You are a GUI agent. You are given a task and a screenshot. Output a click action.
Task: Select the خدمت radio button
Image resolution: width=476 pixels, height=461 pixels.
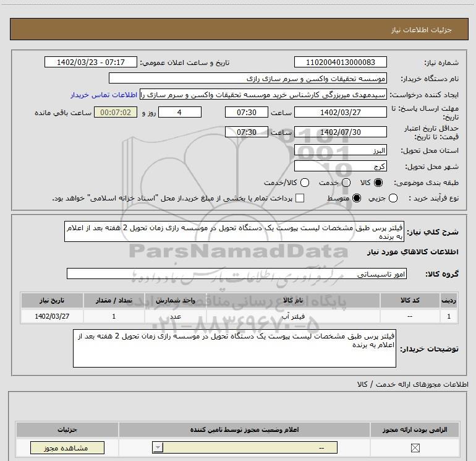point(346,183)
